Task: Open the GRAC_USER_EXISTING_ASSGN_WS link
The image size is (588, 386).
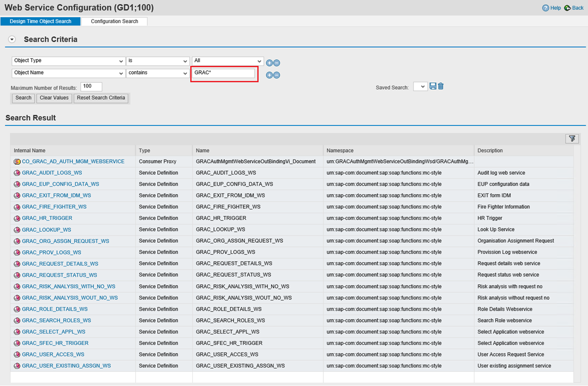Action: [x=67, y=366]
